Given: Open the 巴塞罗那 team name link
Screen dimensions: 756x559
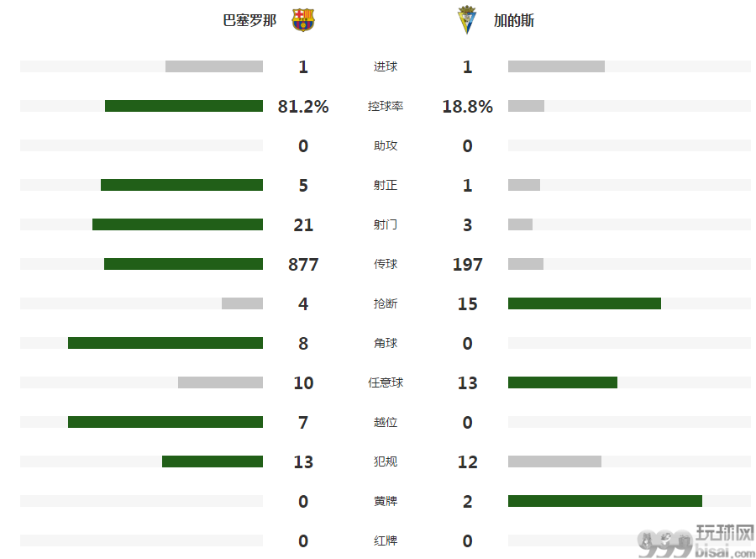Looking at the screenshot, I should pyautogui.click(x=249, y=20).
